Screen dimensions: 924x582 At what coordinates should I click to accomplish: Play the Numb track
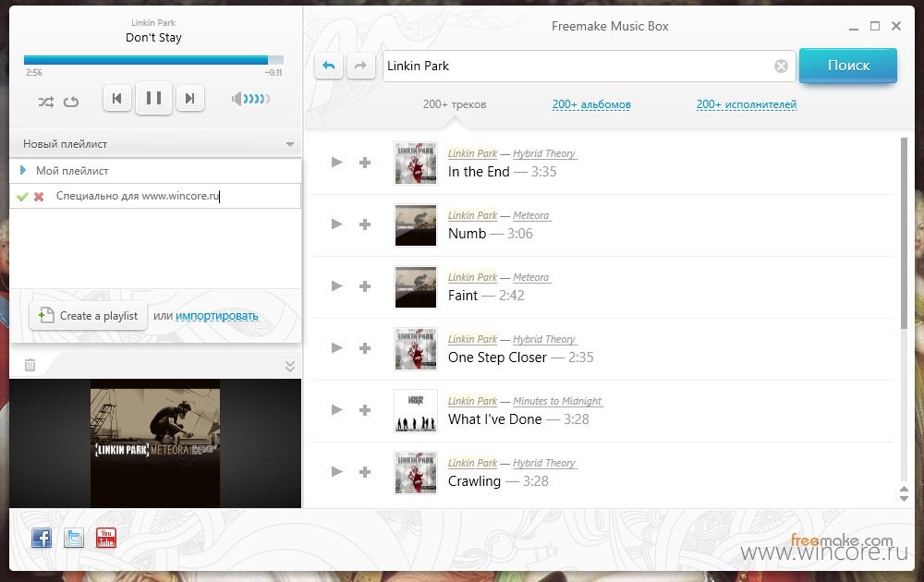click(x=336, y=224)
